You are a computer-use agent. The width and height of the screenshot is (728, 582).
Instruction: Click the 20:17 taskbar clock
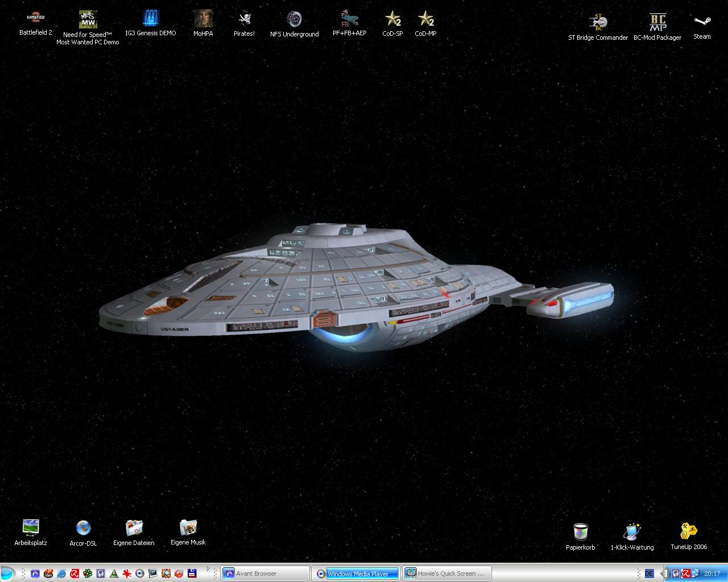pos(712,573)
